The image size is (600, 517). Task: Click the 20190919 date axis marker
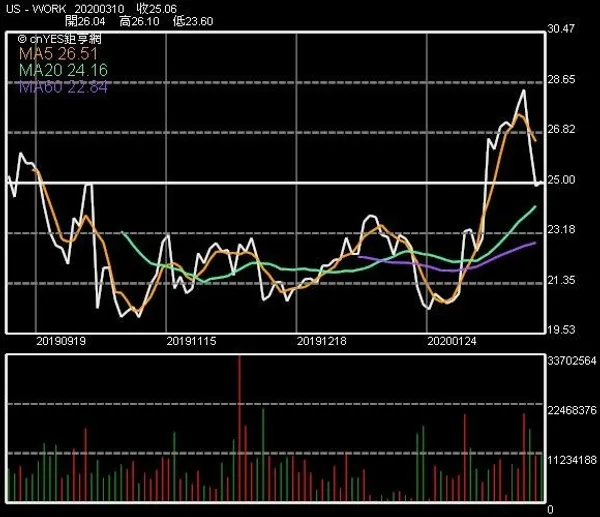[x=61, y=341]
